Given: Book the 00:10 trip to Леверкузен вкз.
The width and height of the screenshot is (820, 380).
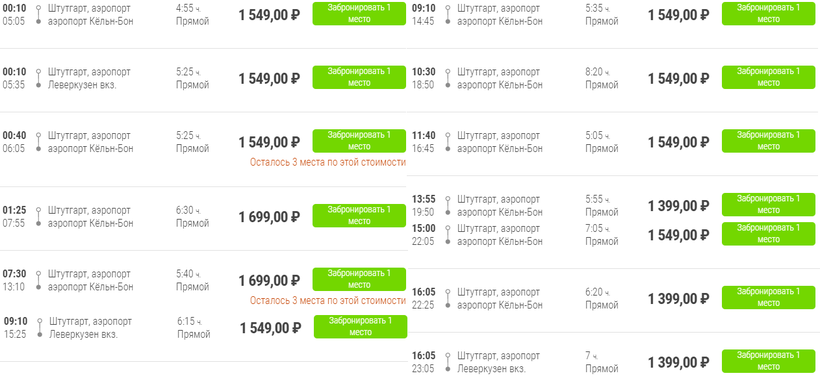Looking at the screenshot, I should 359,77.
